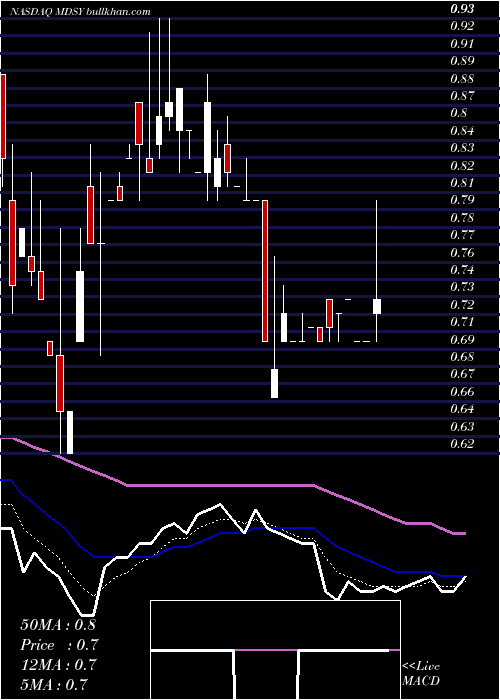
Task: Select the "5MA : 0.7" legend entry
Action: click(54, 684)
